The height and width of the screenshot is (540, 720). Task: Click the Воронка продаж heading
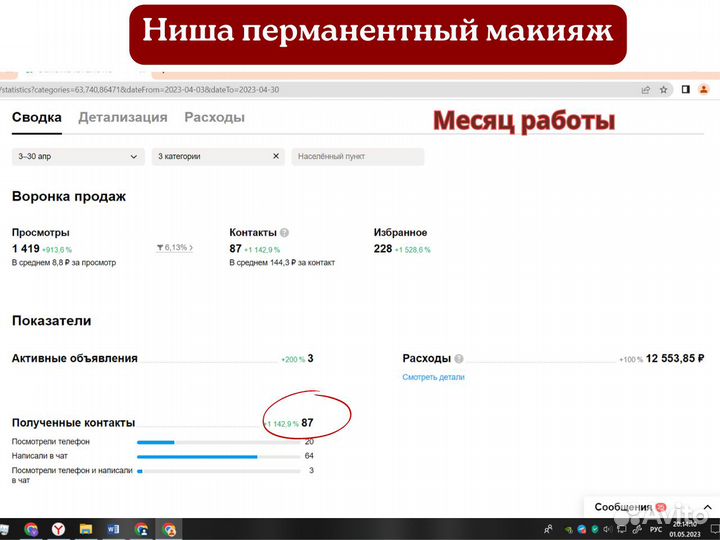(69, 197)
